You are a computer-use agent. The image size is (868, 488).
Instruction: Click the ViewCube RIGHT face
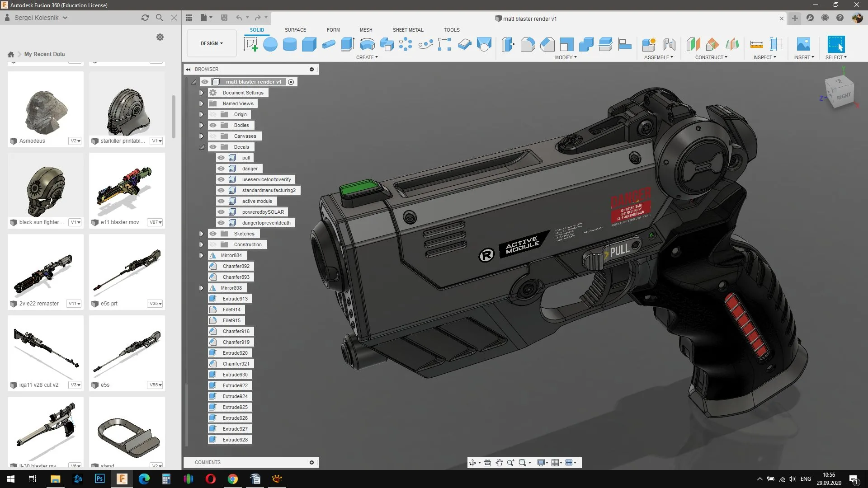pos(843,96)
